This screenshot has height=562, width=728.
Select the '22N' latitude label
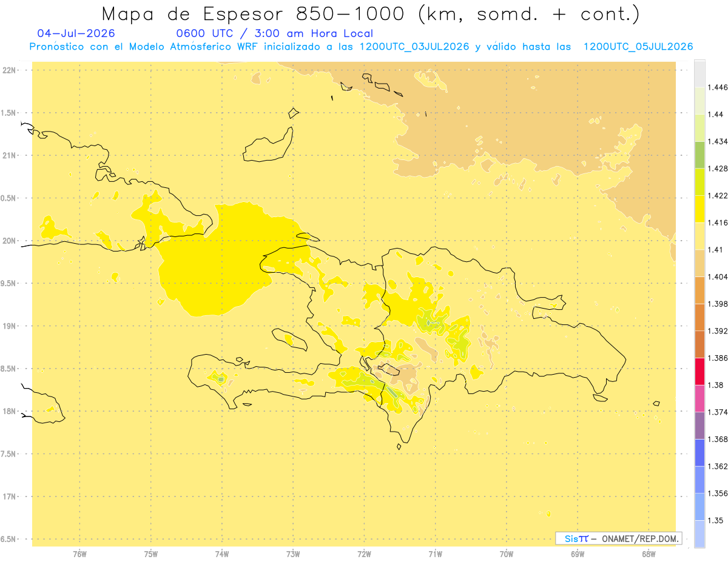8,70
